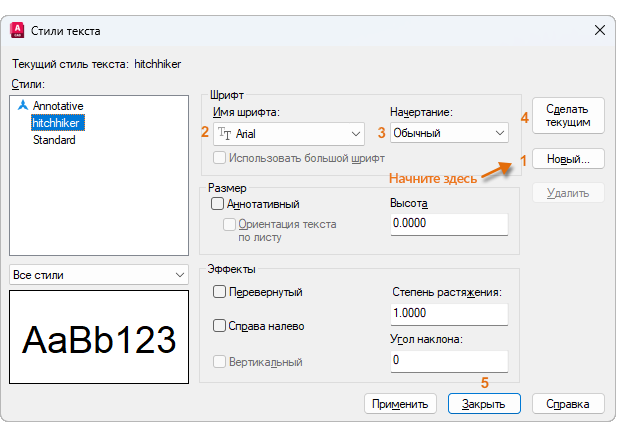Click the AutoCAD app icon in title bar
The height and width of the screenshot is (436, 621).
click(x=16, y=32)
